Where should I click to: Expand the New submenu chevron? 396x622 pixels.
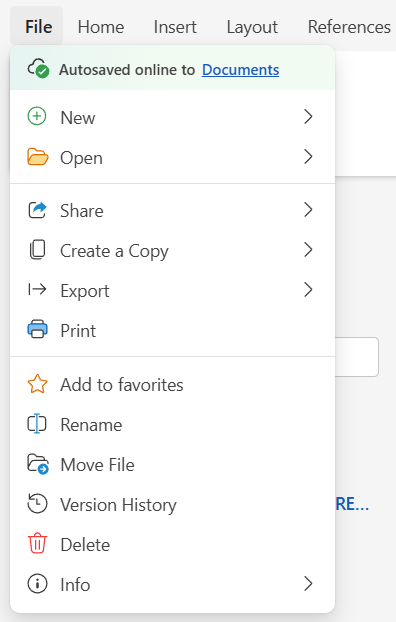(x=308, y=117)
